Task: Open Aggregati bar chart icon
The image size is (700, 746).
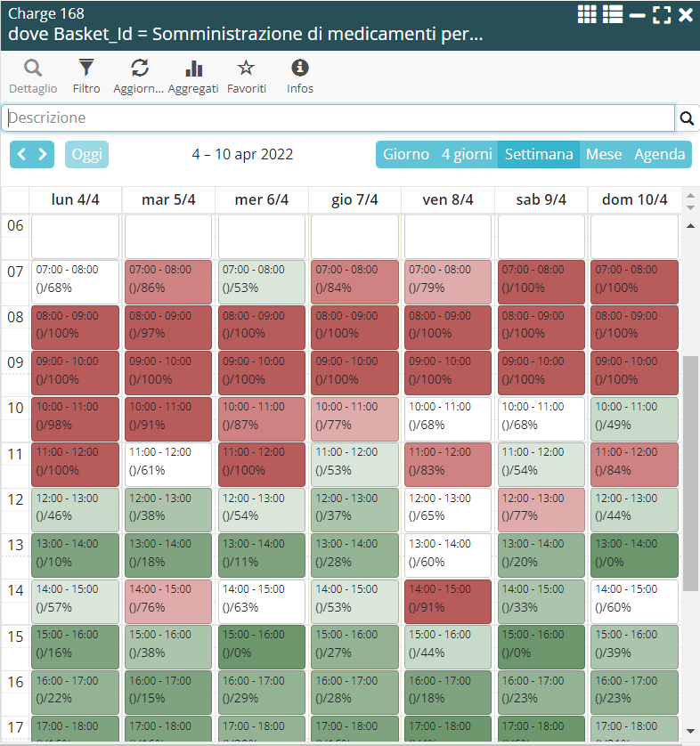Action: pos(193,69)
